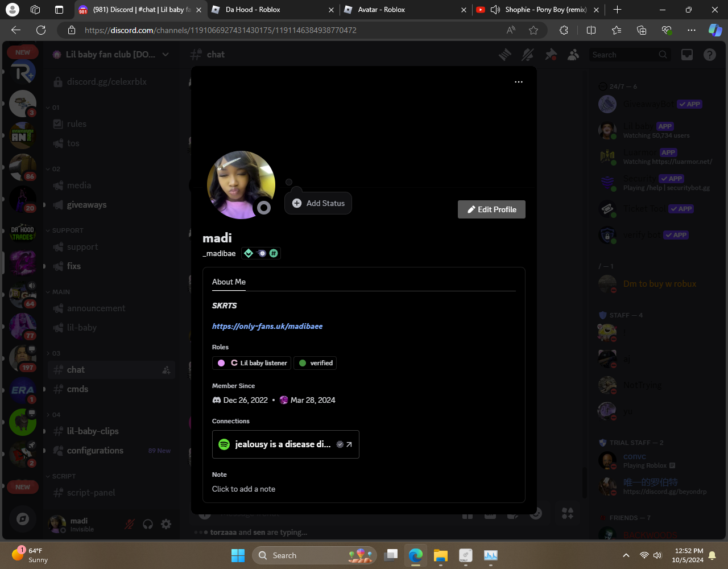Open the giveaway emoji apps icon in chat bar
The width and height of the screenshot is (728, 569).
[568, 514]
